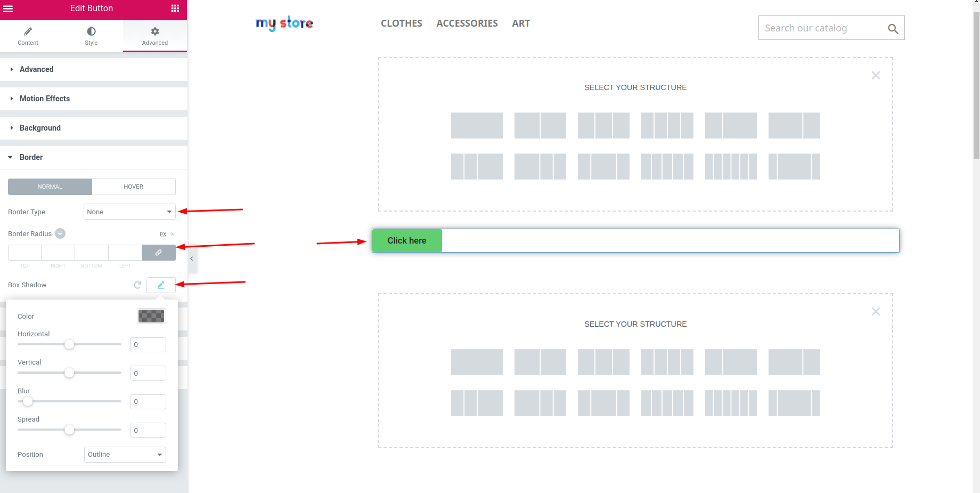
Task: Click the search magnifier icon
Action: 893,29
